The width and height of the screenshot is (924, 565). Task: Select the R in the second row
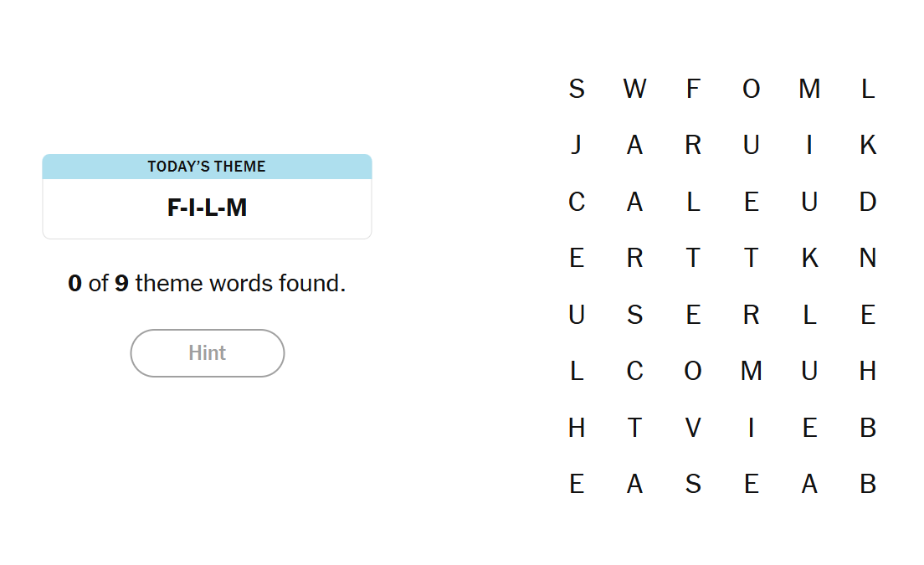693,146
